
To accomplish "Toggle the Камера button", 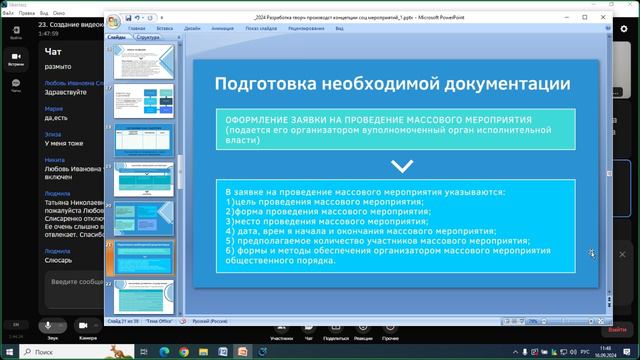I will pyautogui.click(x=88, y=326).
